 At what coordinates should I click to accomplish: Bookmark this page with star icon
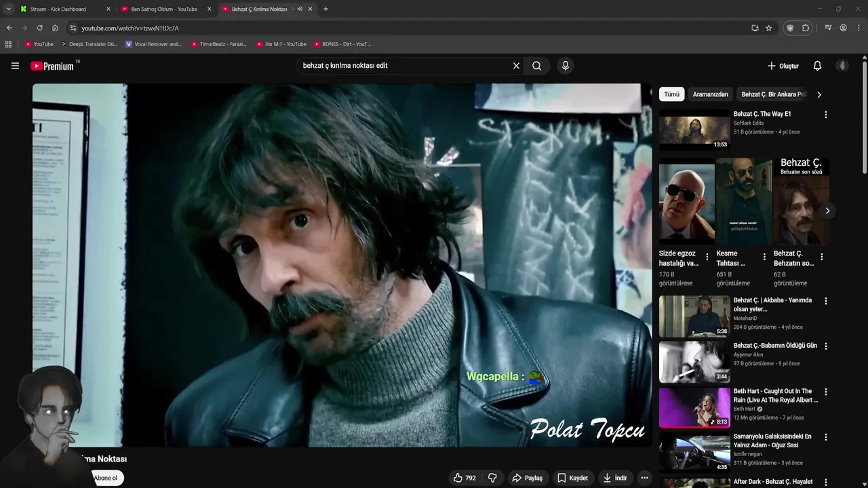[x=768, y=28]
